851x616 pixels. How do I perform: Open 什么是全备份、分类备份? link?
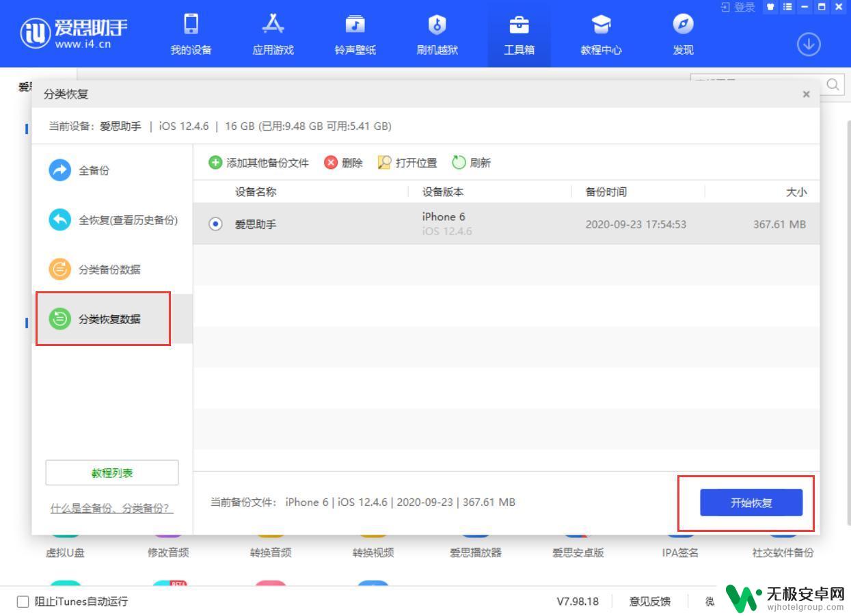[112, 509]
